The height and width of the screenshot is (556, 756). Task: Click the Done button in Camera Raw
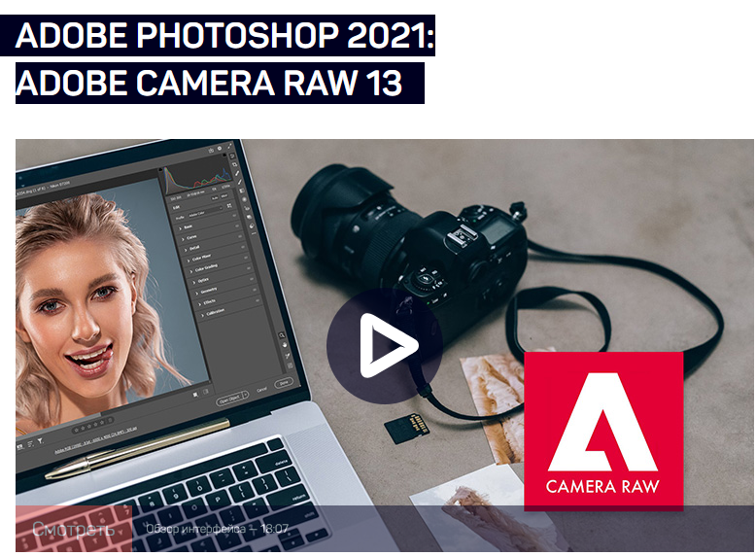pyautogui.click(x=284, y=383)
